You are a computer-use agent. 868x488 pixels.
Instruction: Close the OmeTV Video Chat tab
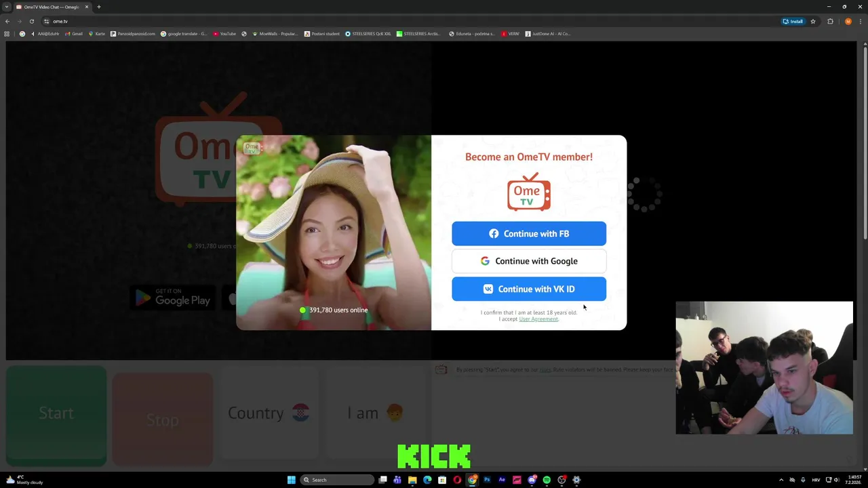click(x=86, y=7)
